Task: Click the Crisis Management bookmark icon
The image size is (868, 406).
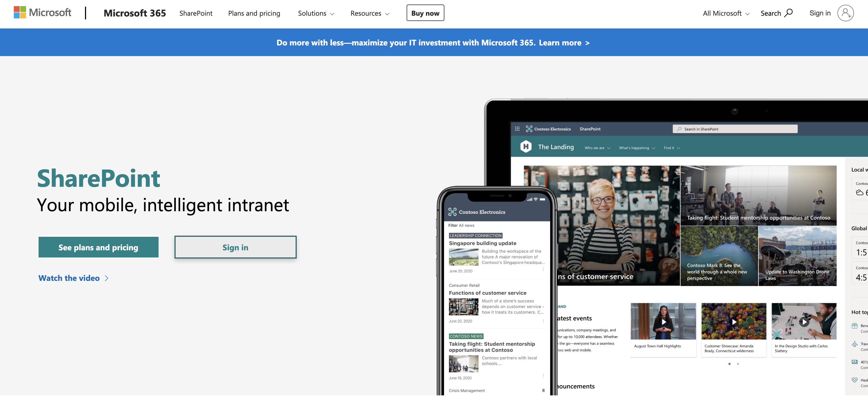Action: 543,391
